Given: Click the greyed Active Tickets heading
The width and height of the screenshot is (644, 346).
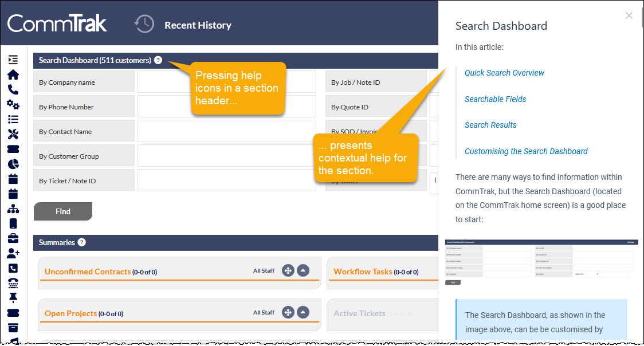Looking at the screenshot, I should point(359,313).
